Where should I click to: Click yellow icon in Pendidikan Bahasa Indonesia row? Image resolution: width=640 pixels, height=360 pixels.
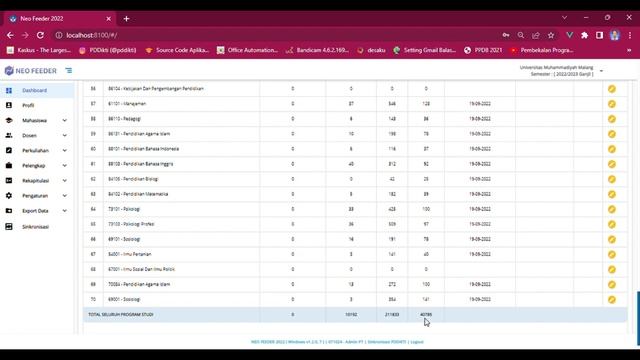click(611, 149)
